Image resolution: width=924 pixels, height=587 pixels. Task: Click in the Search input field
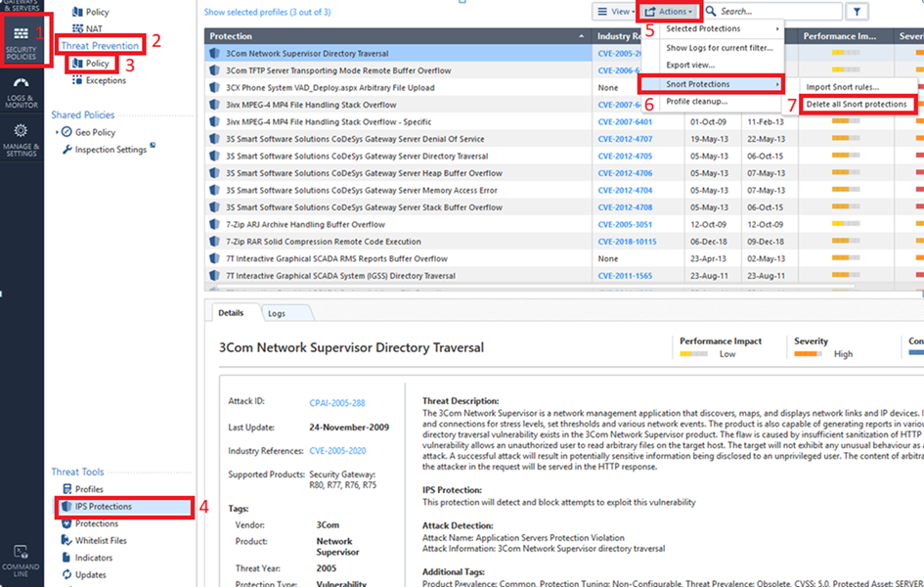pos(777,12)
